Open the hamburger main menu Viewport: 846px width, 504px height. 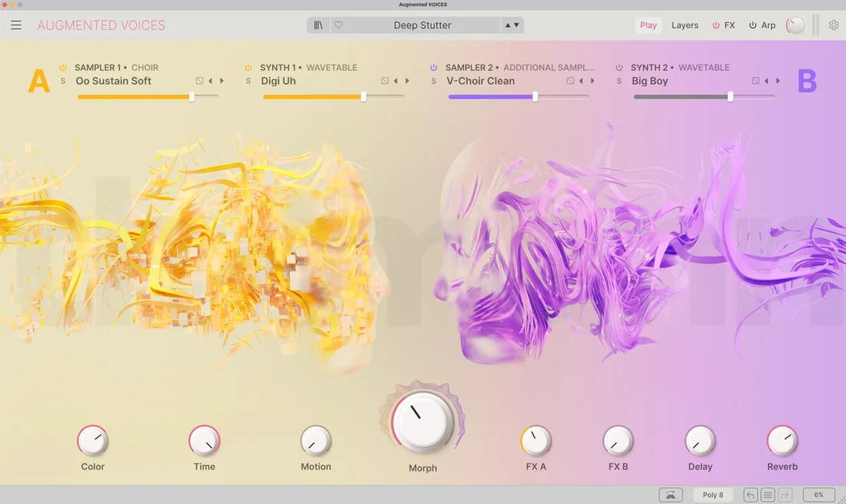click(x=16, y=25)
